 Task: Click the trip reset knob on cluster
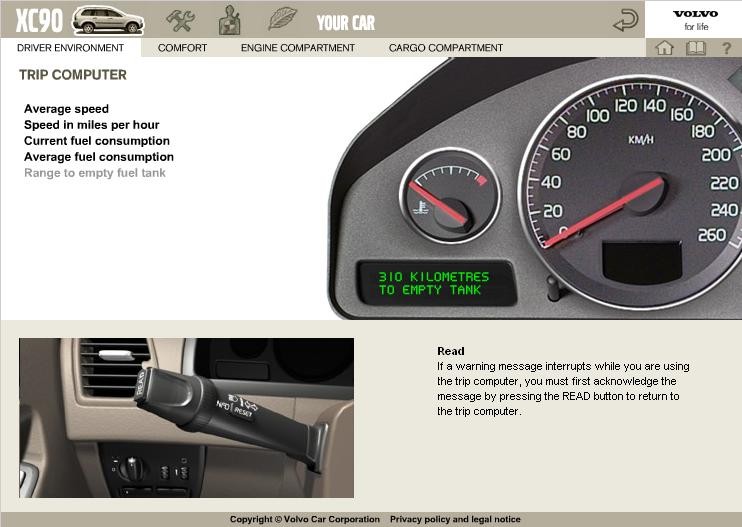[x=552, y=288]
